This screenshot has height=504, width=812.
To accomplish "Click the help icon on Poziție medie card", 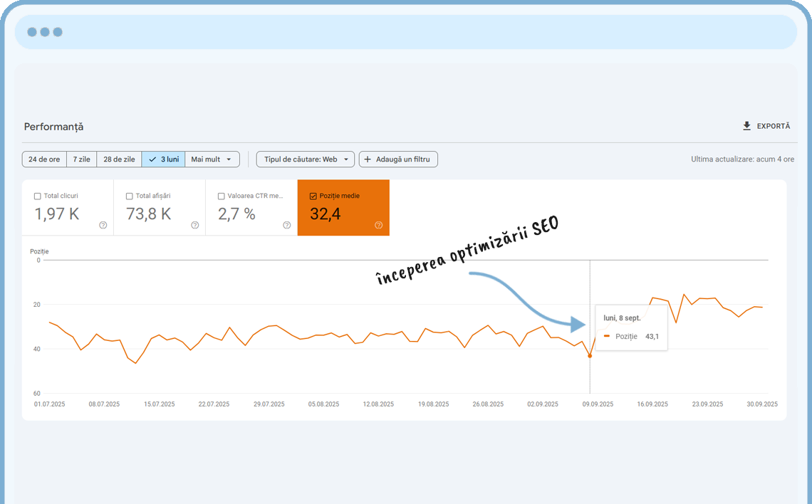I will [x=378, y=224].
